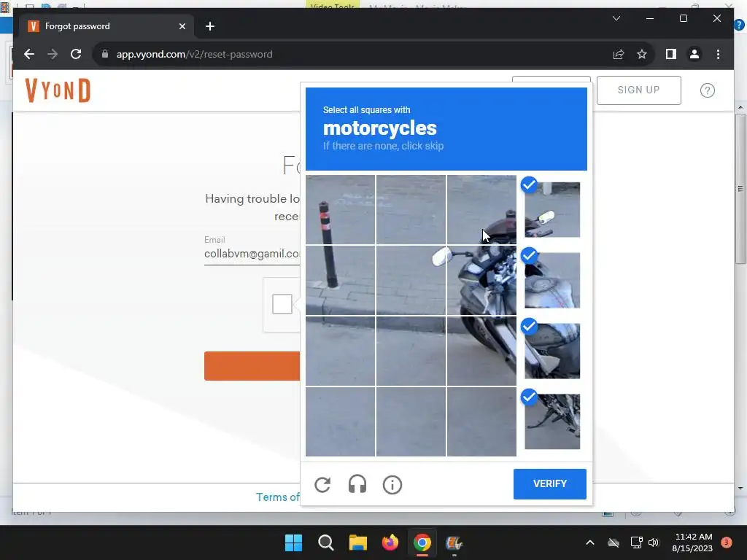Share this page icon in address bar
This screenshot has height=560, width=747.
click(x=619, y=54)
